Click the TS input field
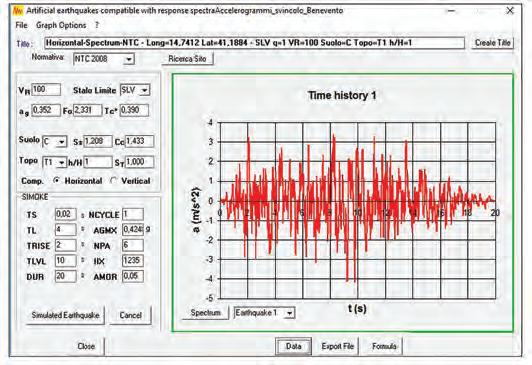This screenshot has width=532, height=365. coord(66,214)
